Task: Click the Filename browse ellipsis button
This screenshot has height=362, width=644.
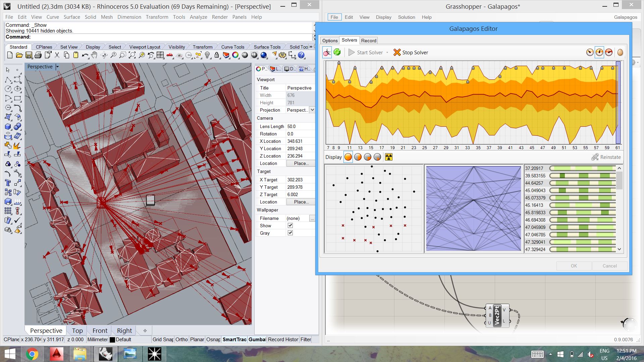Action: tap(312, 219)
